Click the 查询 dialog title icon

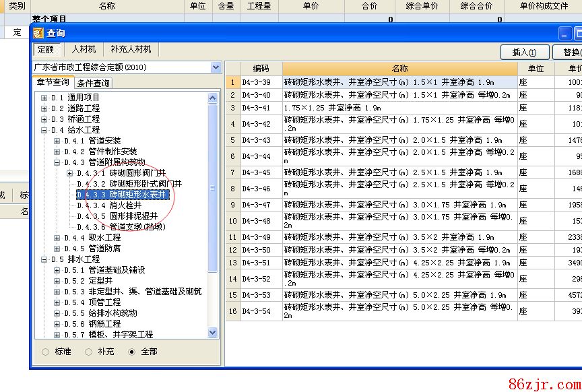[x=38, y=33]
